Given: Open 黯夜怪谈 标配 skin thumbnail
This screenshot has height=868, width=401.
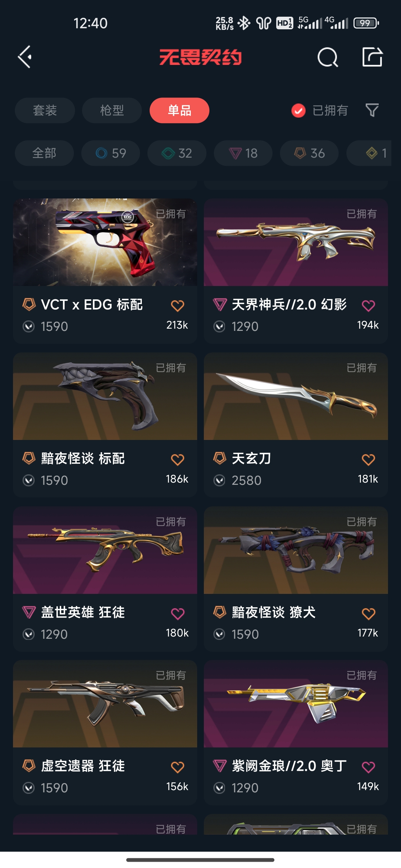Looking at the screenshot, I should tap(105, 396).
